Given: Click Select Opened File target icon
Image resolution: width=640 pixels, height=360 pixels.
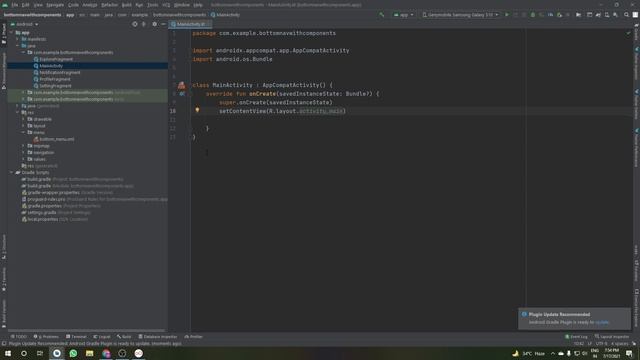Looking at the screenshot, I should pyautogui.click(x=135, y=24).
